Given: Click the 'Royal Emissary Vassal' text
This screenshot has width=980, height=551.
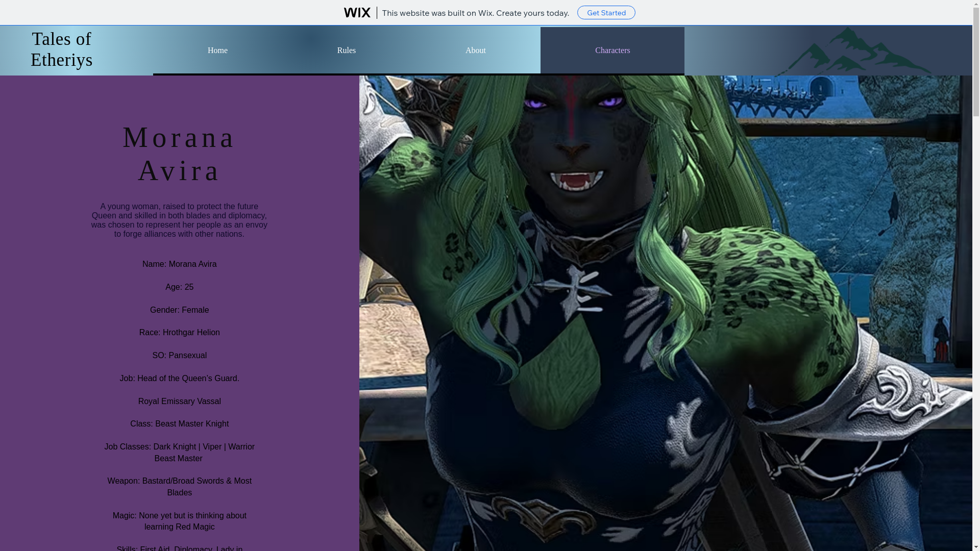Looking at the screenshot, I should point(180,402).
